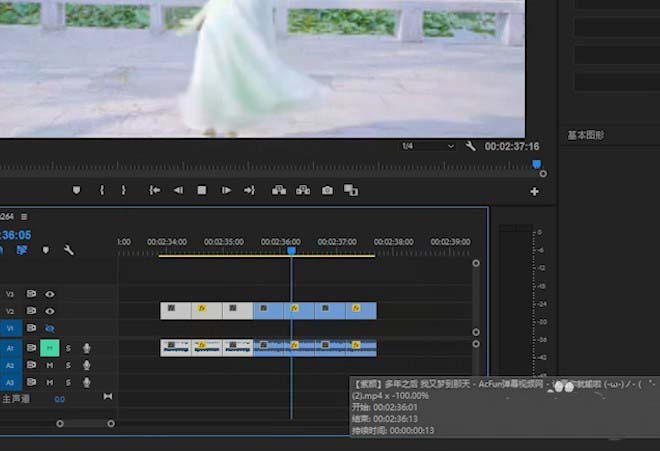The image size is (660, 451).
Task: Select the last blue V2 clip
Action: 361,311
